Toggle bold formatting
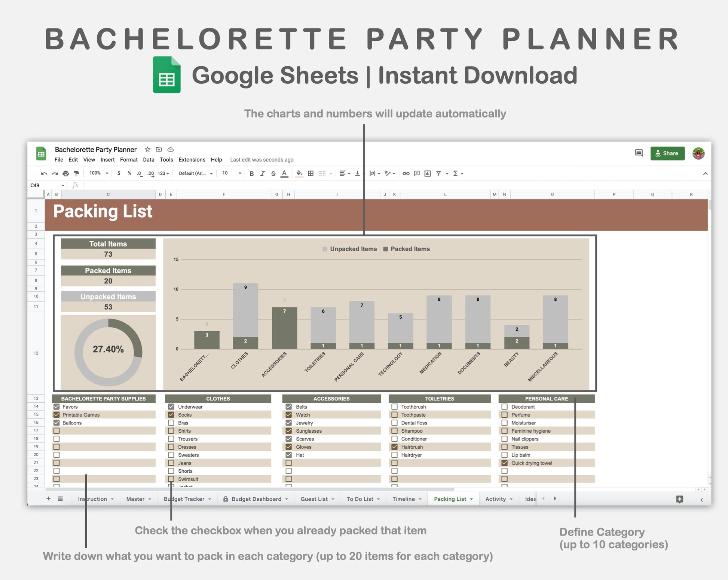Screen dimensions: 728x580 click(x=251, y=174)
